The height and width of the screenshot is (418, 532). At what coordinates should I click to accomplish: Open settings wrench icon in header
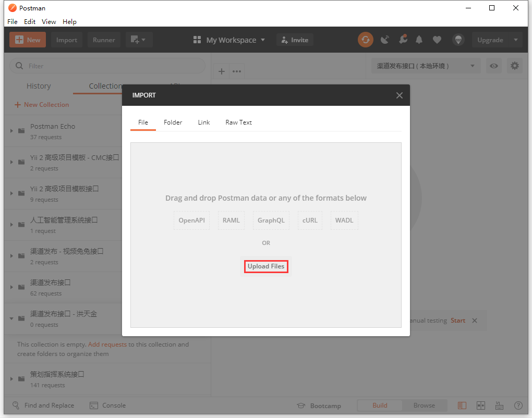click(x=402, y=40)
